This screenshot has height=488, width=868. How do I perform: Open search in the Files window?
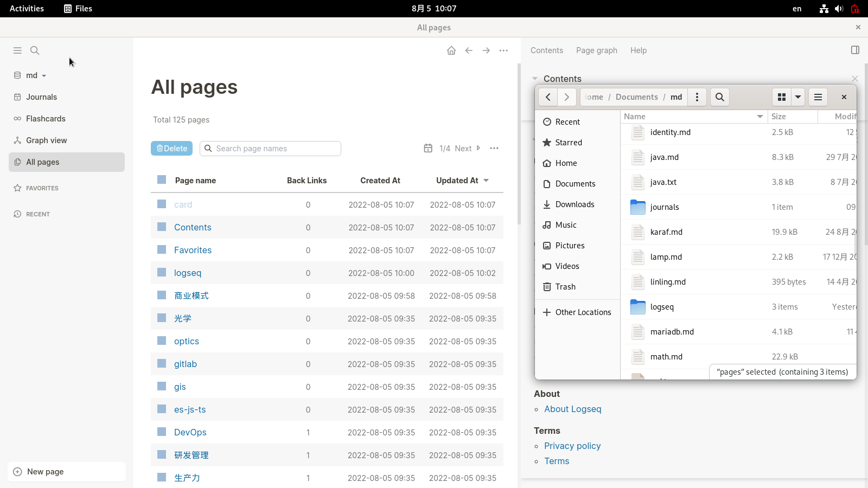click(x=720, y=97)
